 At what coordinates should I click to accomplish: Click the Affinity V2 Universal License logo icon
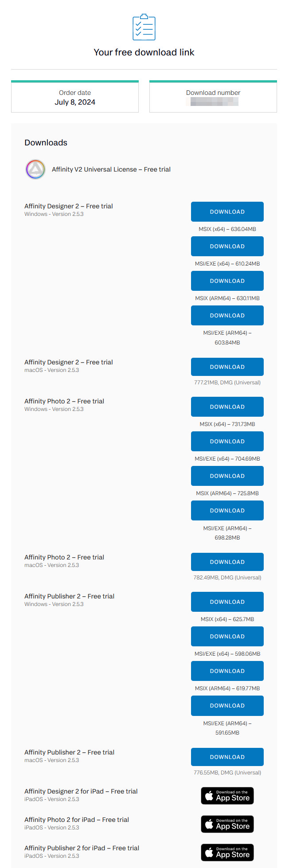click(35, 169)
